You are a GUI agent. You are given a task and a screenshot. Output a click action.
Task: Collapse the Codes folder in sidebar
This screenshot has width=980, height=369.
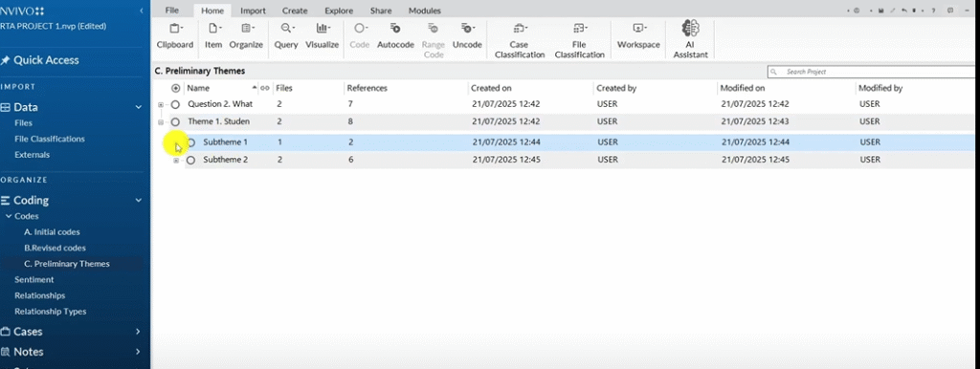[x=9, y=217]
